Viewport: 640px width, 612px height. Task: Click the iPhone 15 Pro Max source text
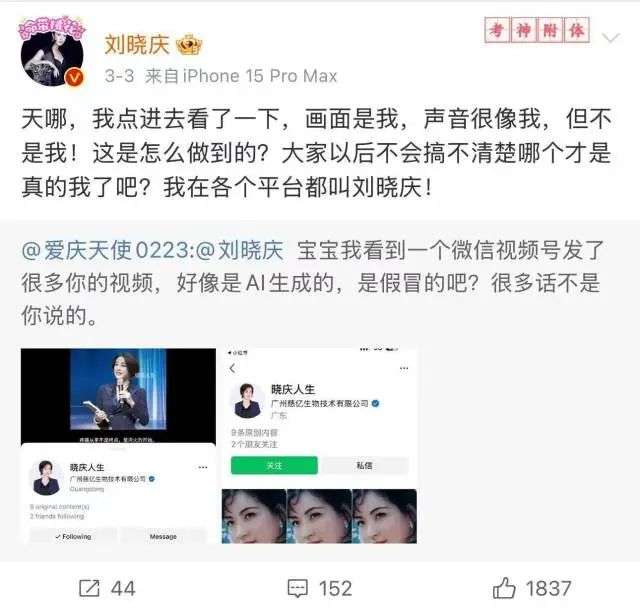260,76
